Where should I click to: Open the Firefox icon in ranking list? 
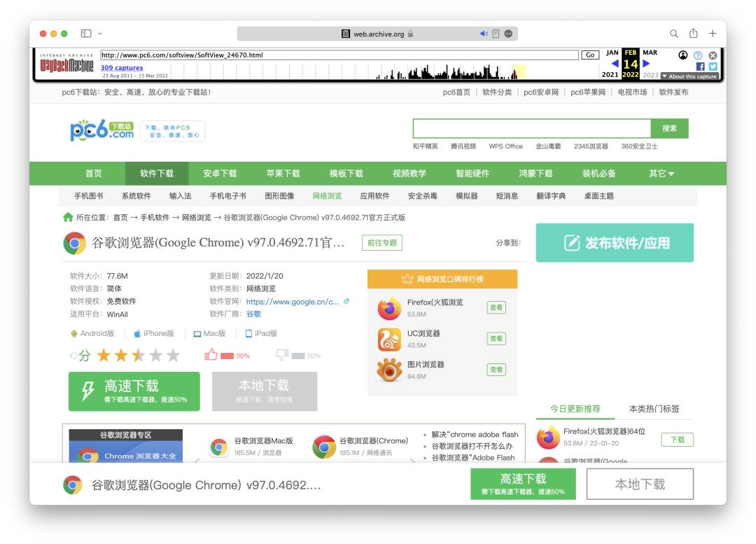coord(390,308)
